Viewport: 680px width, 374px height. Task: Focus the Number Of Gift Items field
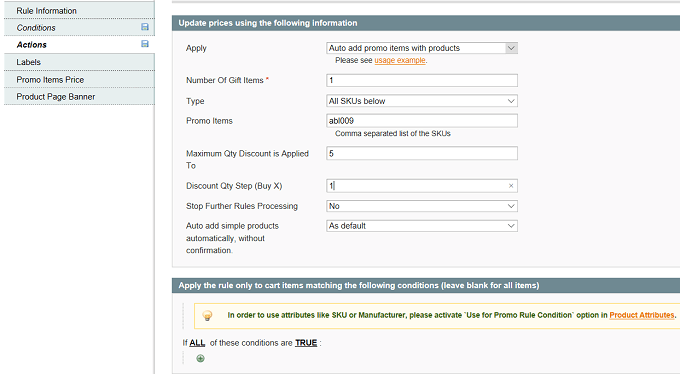tap(422, 80)
